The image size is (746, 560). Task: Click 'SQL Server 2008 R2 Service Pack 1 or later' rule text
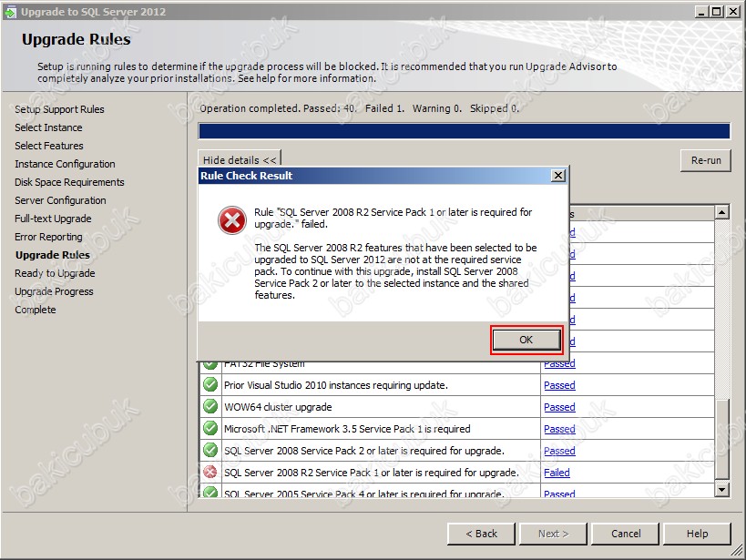(371, 473)
